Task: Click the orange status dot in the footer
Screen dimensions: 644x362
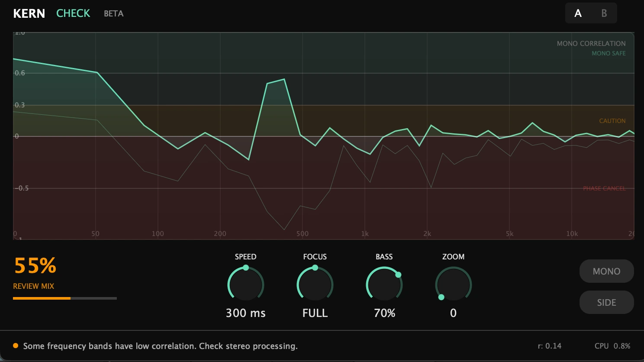Action: pos(15,346)
